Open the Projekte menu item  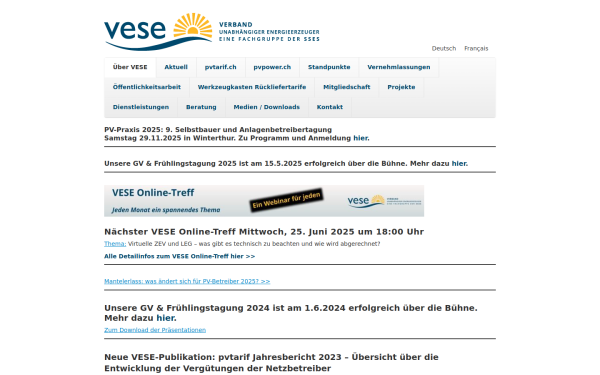(x=401, y=87)
